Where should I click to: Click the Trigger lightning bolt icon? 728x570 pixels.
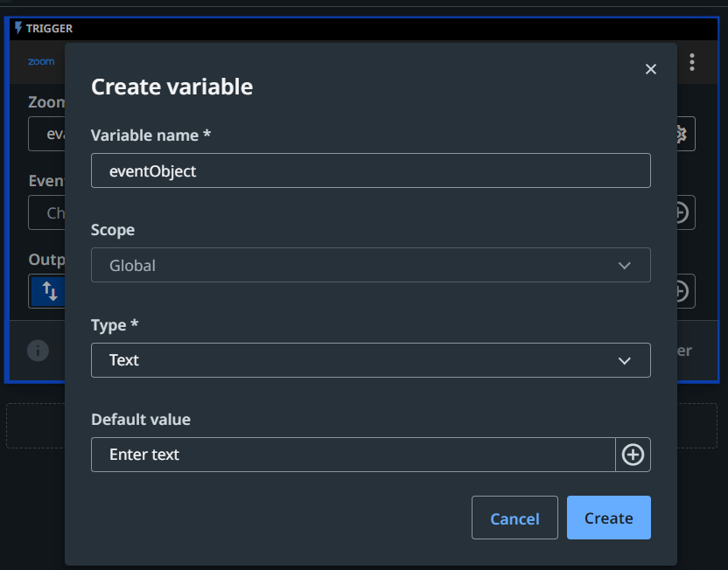point(19,28)
